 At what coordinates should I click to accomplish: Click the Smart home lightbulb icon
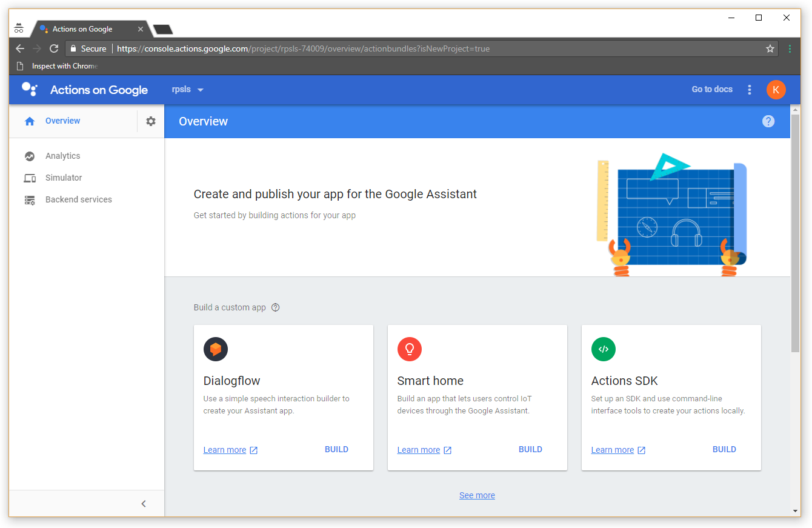tap(410, 349)
